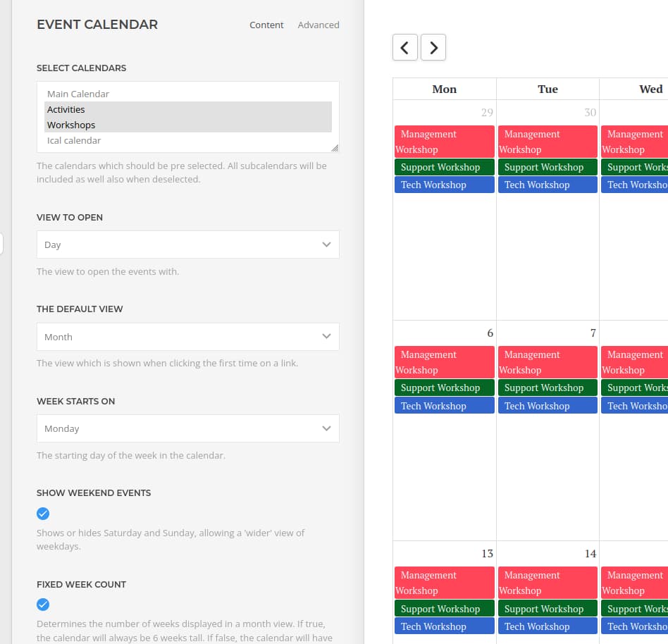The image size is (668, 644).
Task: Open Management Workshop event on Monday 29
Action: 445,142
